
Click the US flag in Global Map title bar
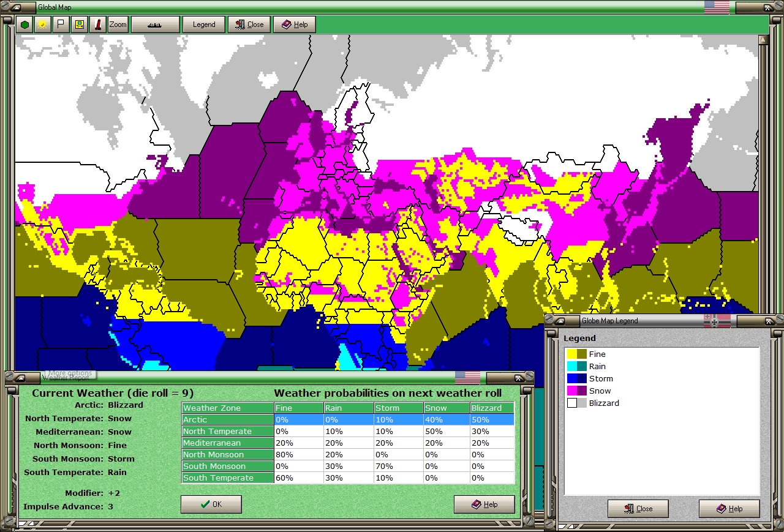[717, 7]
